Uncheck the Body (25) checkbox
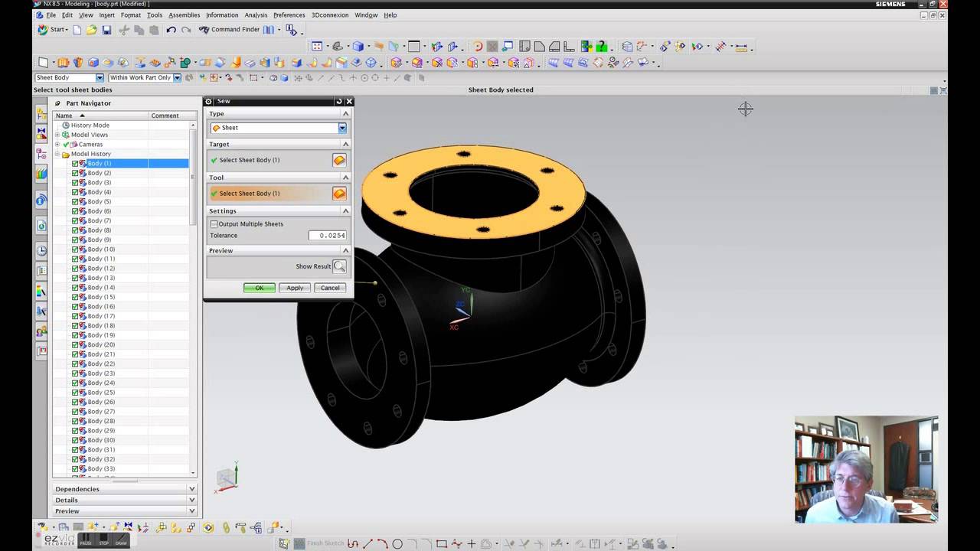Image resolution: width=980 pixels, height=551 pixels. [x=75, y=393]
